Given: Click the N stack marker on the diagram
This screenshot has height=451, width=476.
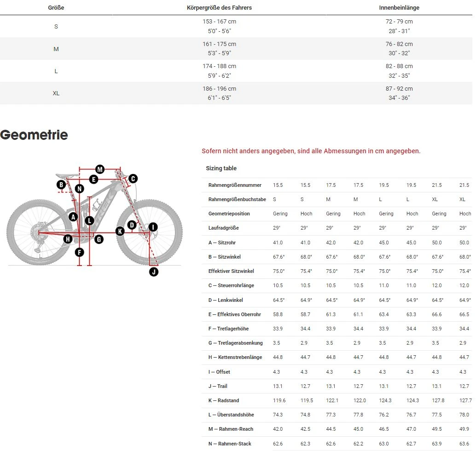Looking at the screenshot, I should (x=80, y=189).
